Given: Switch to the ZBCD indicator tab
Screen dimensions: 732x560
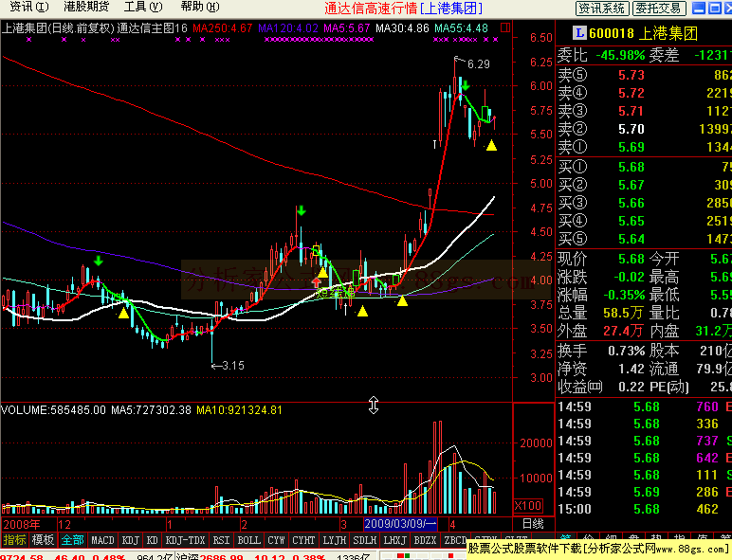Looking at the screenshot, I should click(x=455, y=540).
